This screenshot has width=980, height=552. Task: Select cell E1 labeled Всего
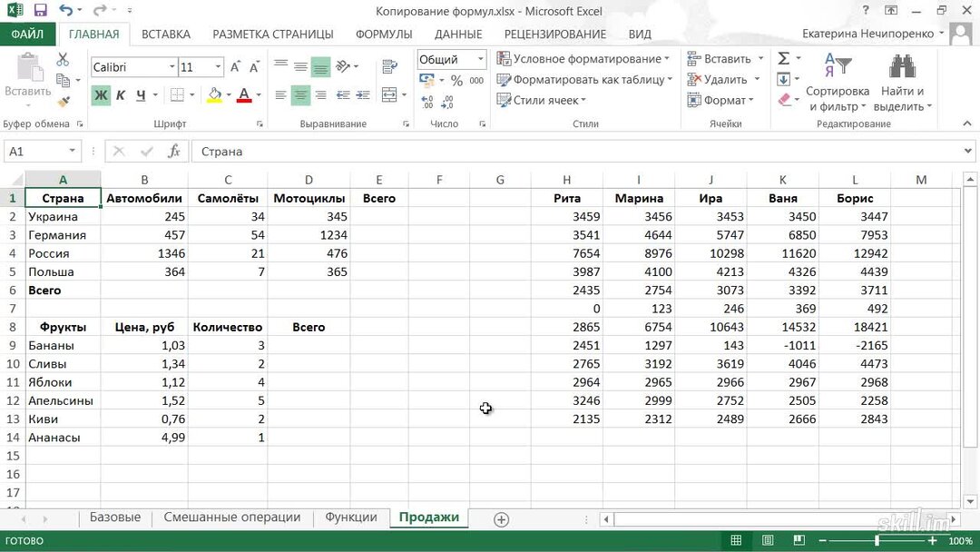point(379,198)
